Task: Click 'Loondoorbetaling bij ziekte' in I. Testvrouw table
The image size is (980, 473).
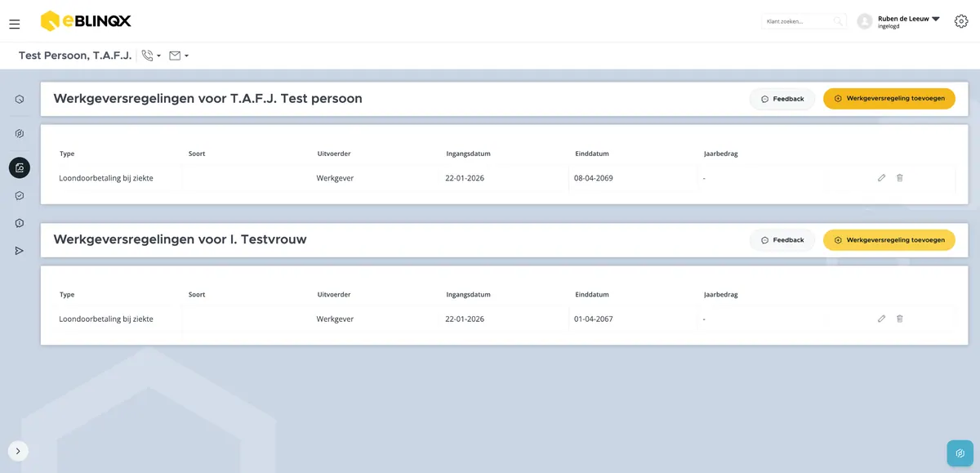Action: (x=106, y=319)
